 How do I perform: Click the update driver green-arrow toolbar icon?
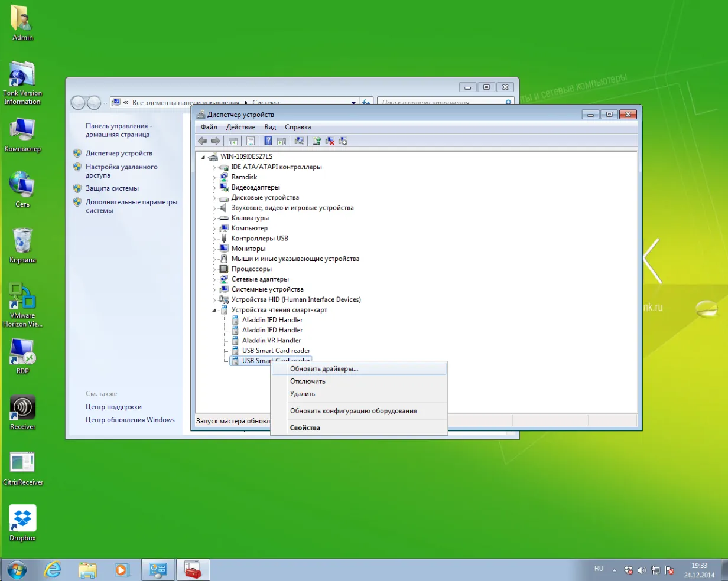[x=317, y=141]
